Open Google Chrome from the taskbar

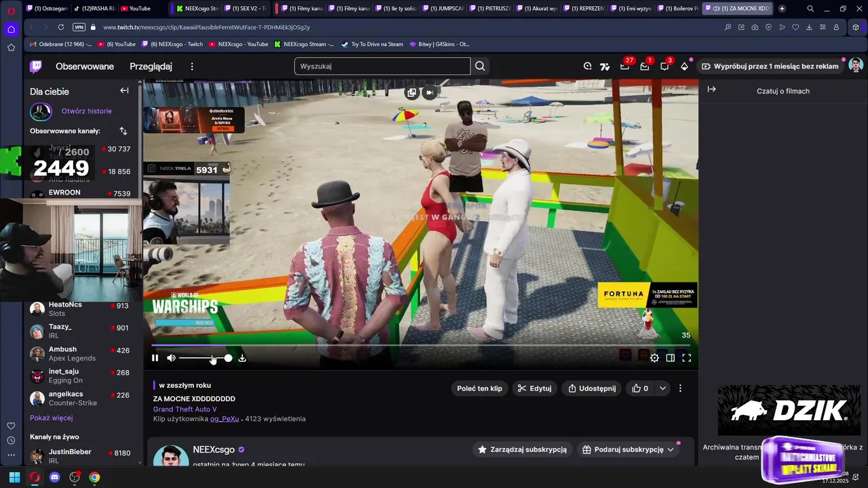[94, 477]
